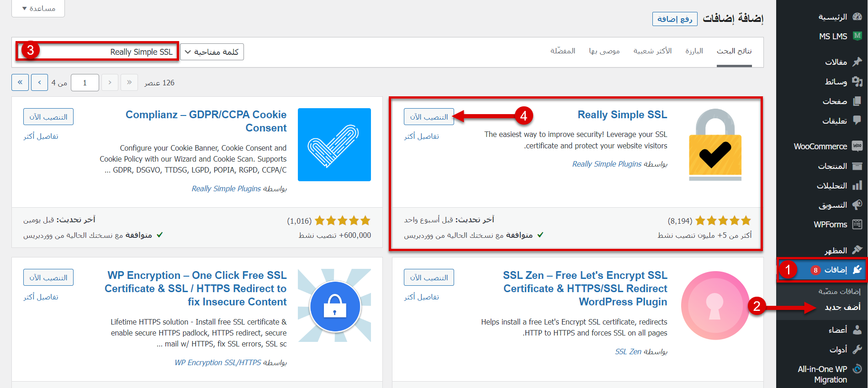The width and height of the screenshot is (868, 388).
Task: Click the SSL Zen pink keyhole icon
Action: pos(715,305)
